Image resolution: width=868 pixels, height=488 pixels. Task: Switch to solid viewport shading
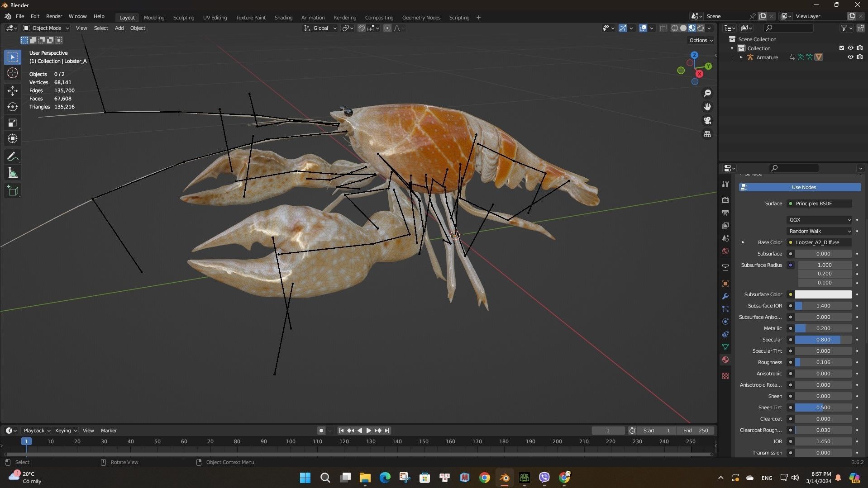coord(683,28)
